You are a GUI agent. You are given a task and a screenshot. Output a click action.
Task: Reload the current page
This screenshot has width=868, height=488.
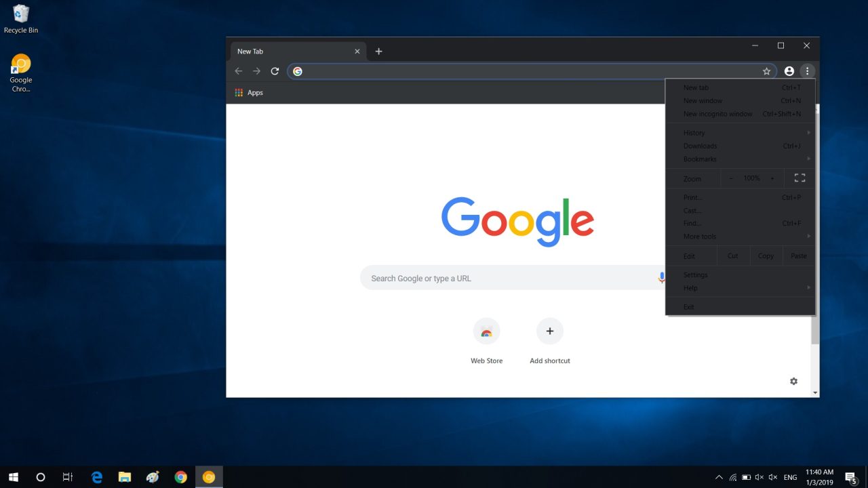click(x=275, y=70)
